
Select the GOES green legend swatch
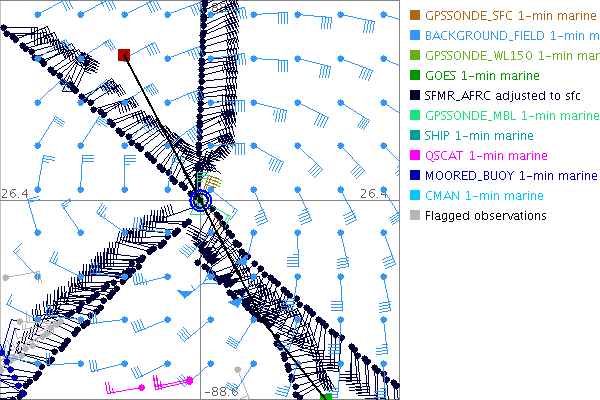[414, 75]
